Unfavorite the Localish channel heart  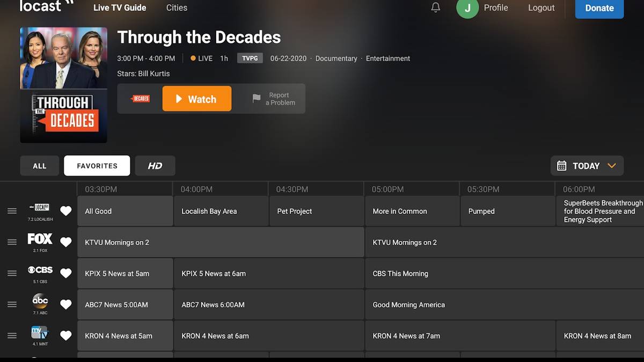tap(65, 211)
